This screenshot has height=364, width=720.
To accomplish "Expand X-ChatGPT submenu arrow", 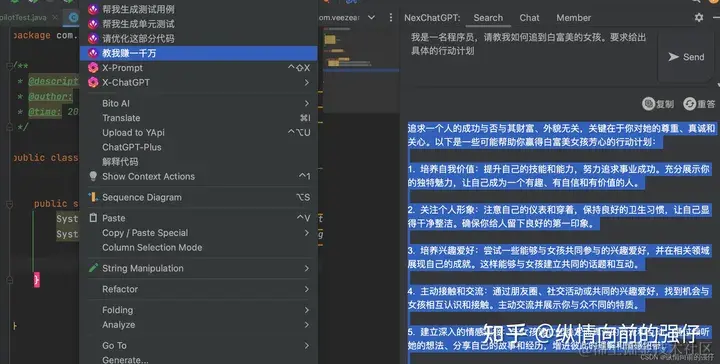I will 307,83.
